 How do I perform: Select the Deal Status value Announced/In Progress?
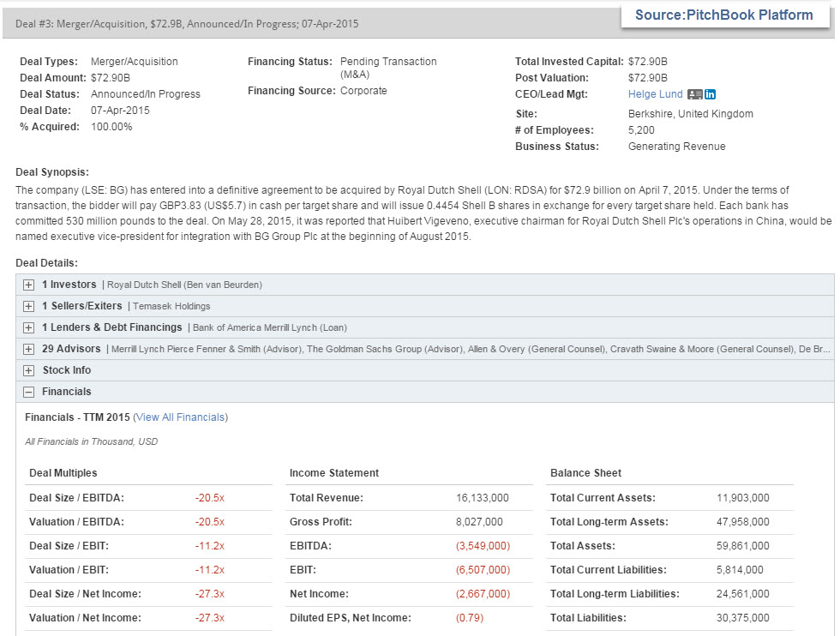(145, 94)
